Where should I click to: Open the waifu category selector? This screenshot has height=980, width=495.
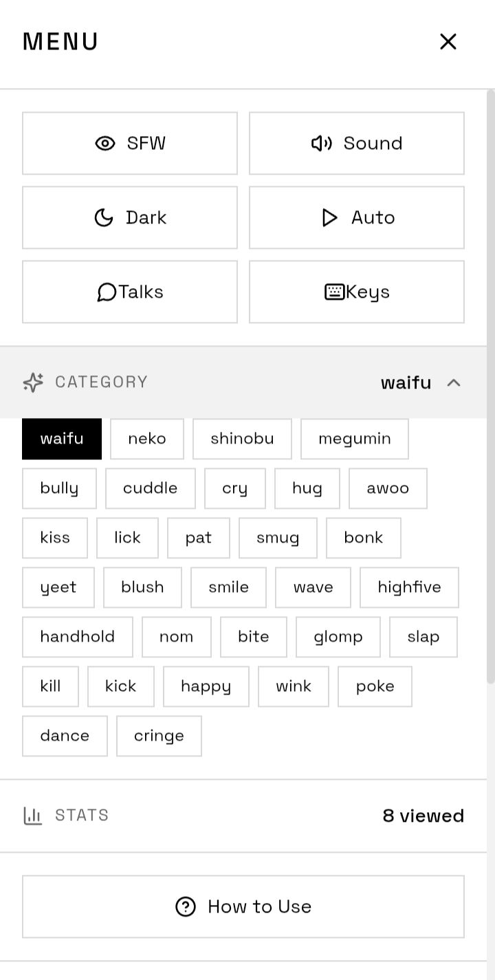tap(406, 382)
